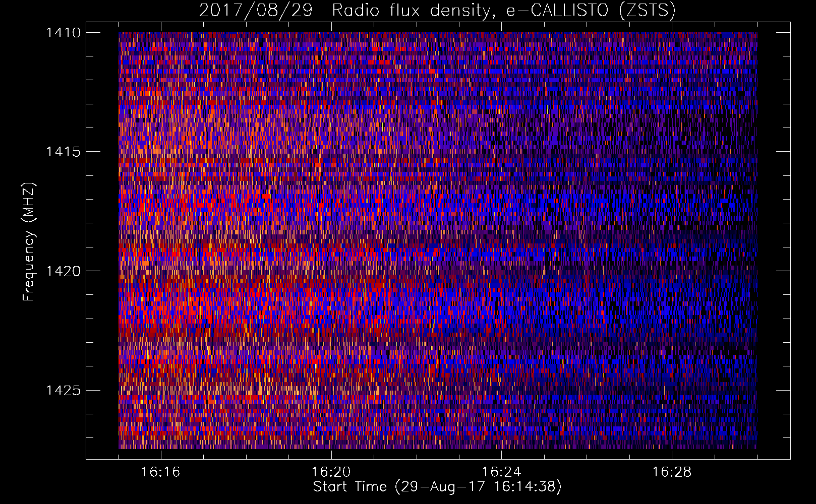The height and width of the screenshot is (504, 816).
Task: Click the 'Start Time (29-Aug-17 16:14:38)' label
Action: [x=437, y=487]
